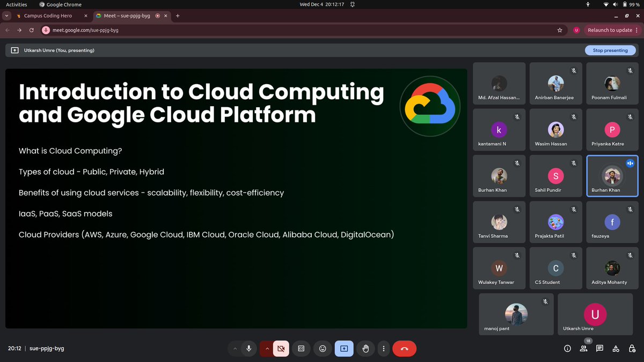This screenshot has width=644, height=362.
Task: Click muted mic icon on manoj pant tile
Action: [x=545, y=301]
